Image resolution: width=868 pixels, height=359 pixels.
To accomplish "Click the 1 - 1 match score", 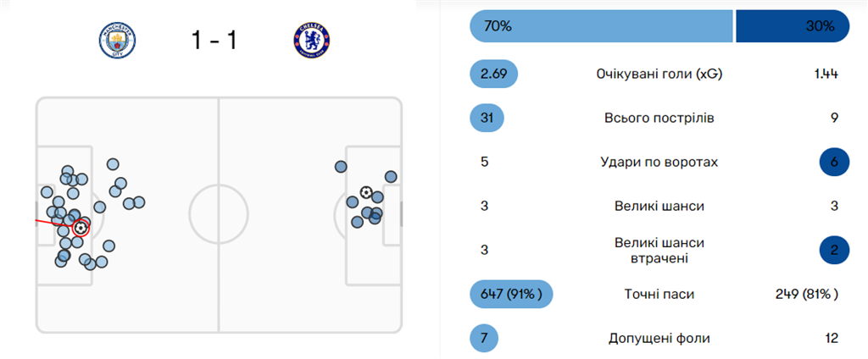I will coord(214,40).
